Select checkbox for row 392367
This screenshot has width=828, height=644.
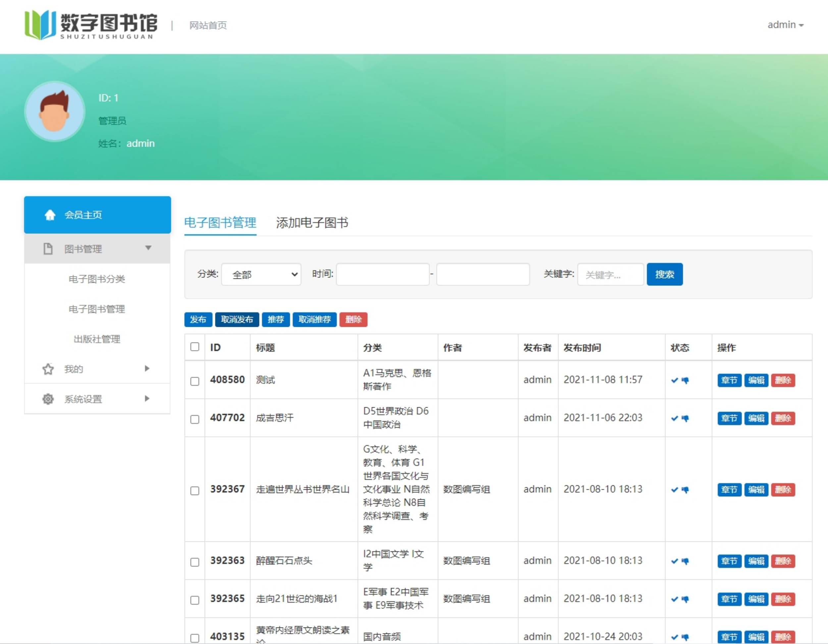pos(195,490)
